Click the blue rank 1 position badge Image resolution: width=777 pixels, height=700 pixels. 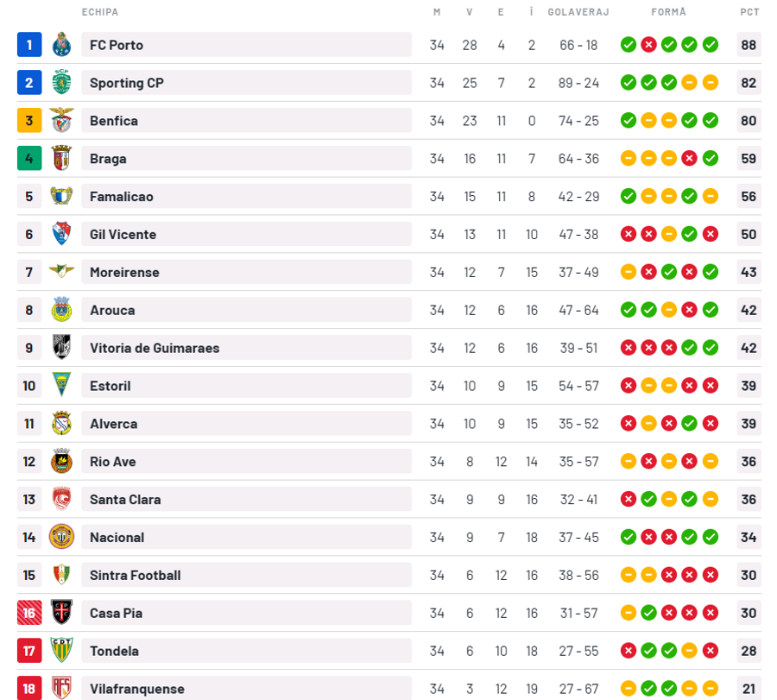tap(29, 45)
